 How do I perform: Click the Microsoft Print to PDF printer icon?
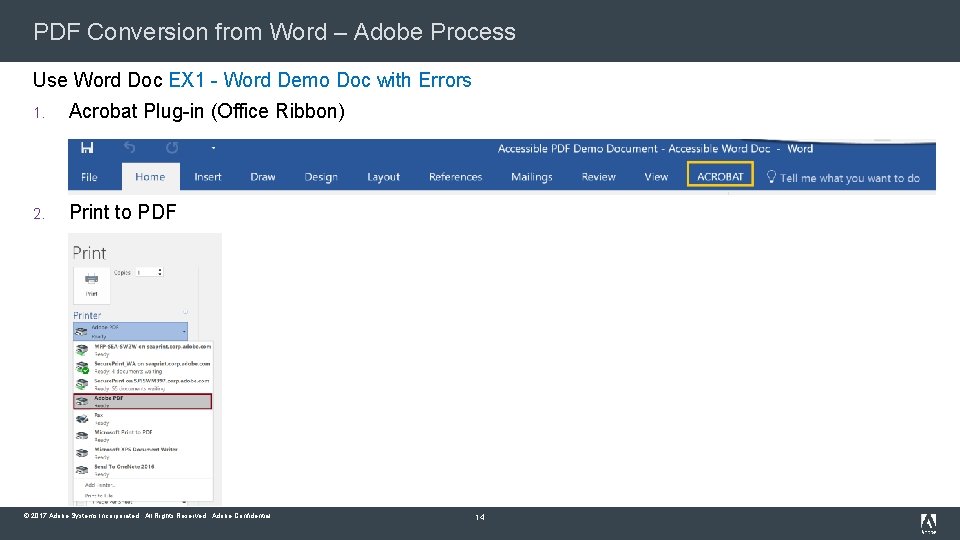(82, 436)
